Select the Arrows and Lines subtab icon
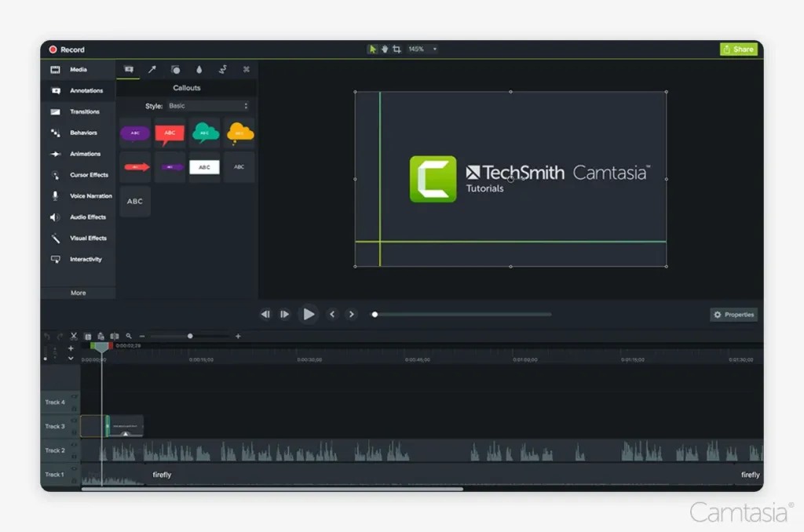This screenshot has height=532, width=804. pyautogui.click(x=152, y=69)
